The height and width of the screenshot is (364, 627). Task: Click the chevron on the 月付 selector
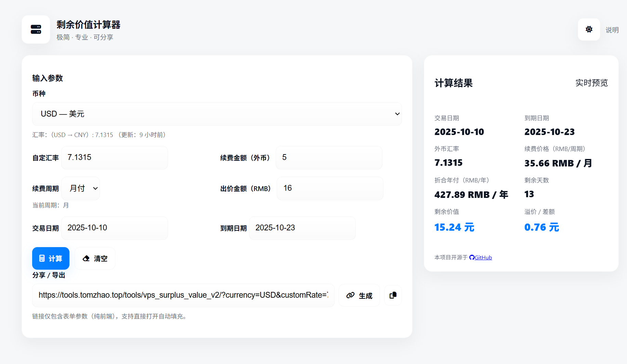[x=95, y=188]
